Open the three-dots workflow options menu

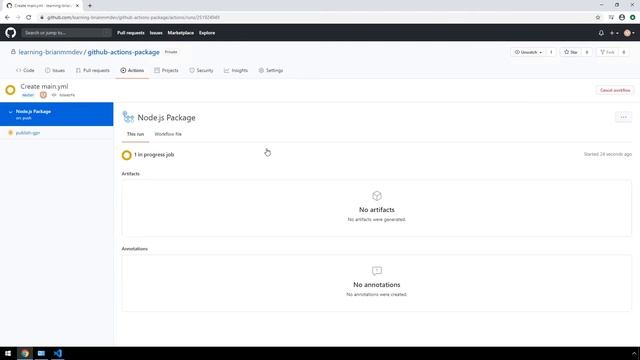pos(623,117)
